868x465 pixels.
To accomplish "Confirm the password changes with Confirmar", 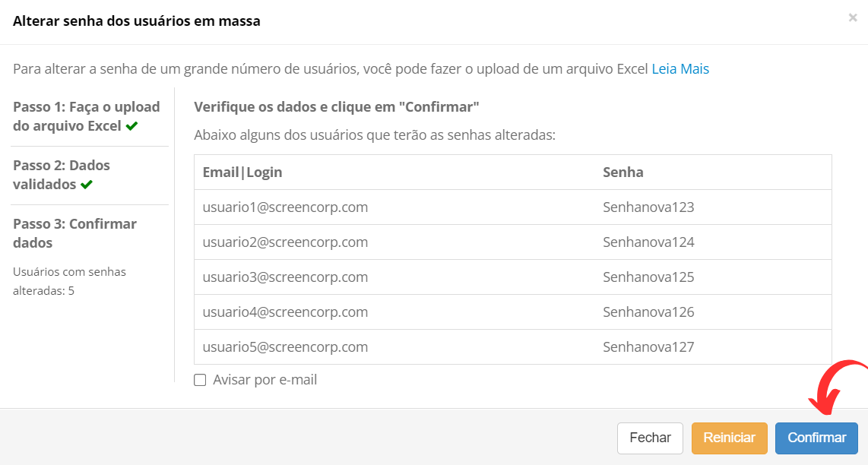I will click(816, 438).
